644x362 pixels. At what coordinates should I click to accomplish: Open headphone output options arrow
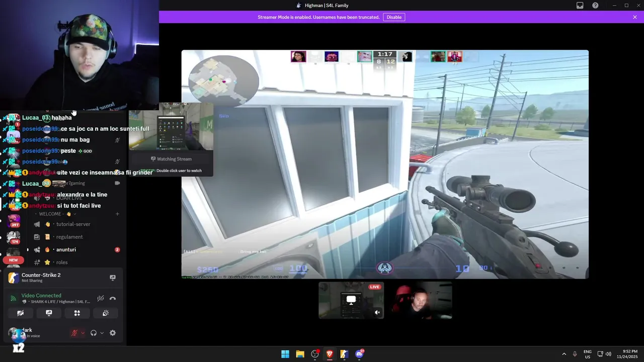[102, 333]
